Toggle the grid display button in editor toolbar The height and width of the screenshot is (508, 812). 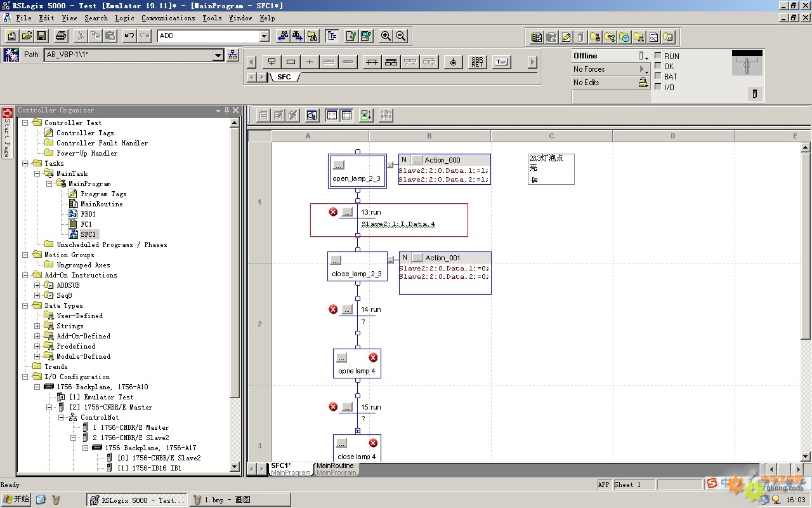(x=331, y=115)
